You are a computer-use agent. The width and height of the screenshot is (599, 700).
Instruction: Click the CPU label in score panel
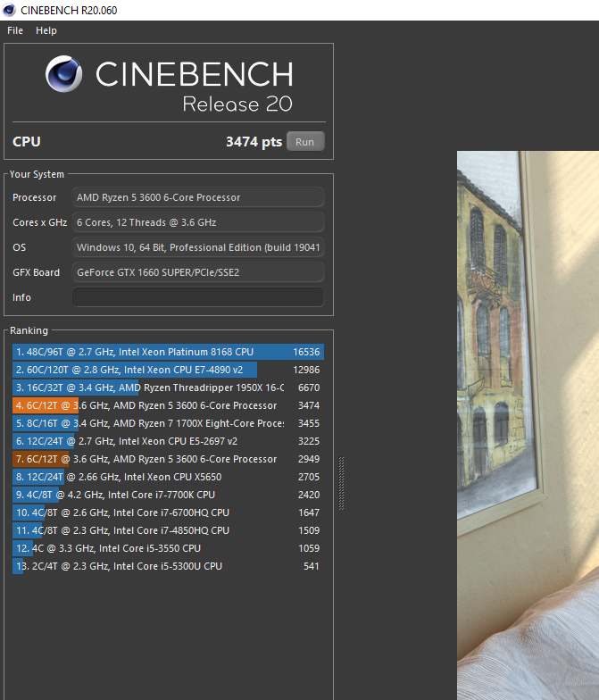tap(27, 141)
